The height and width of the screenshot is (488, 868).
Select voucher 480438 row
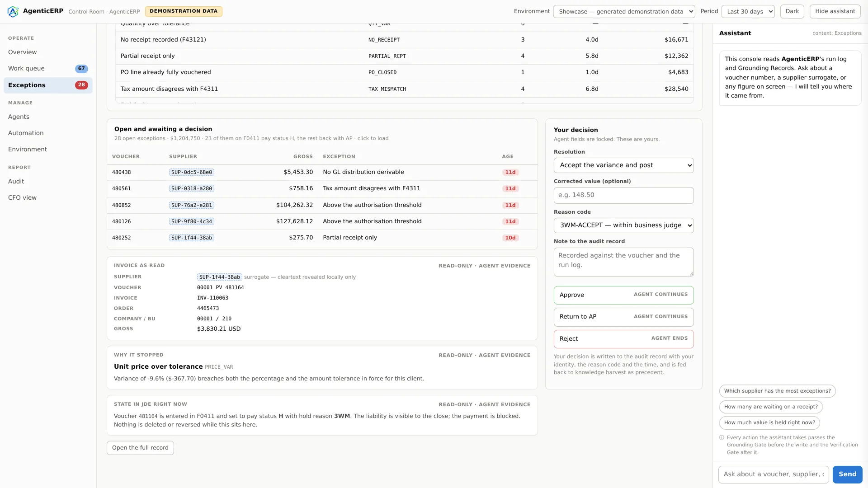(322, 173)
